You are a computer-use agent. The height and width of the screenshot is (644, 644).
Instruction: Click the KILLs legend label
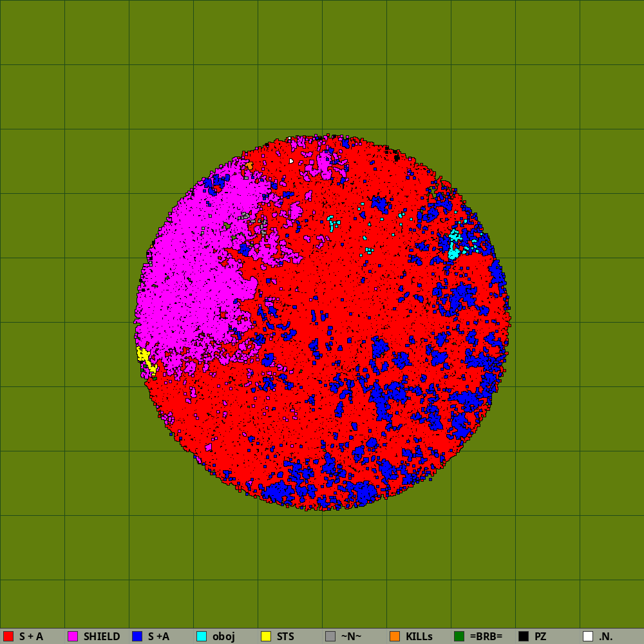point(419,637)
